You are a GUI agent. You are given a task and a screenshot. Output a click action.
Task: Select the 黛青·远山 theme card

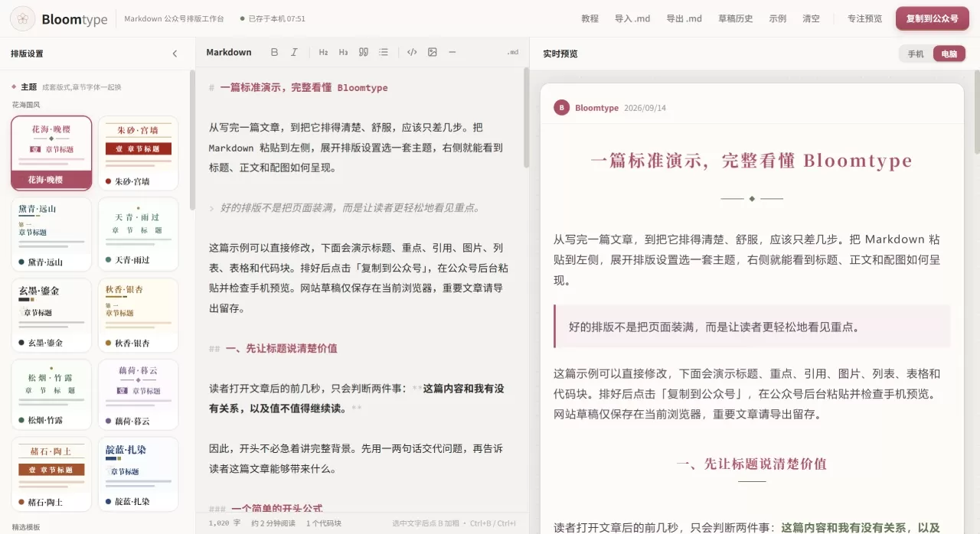pyautogui.click(x=51, y=234)
